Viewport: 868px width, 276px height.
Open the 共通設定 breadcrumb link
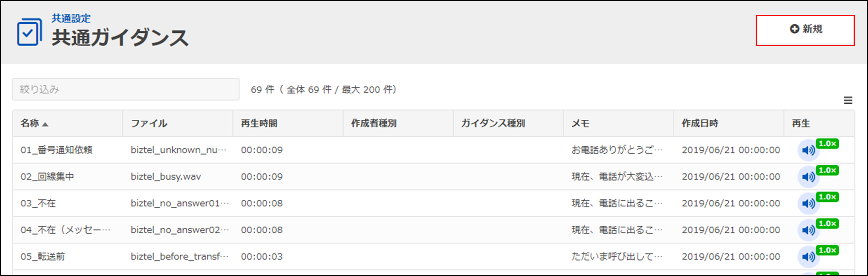point(71,18)
